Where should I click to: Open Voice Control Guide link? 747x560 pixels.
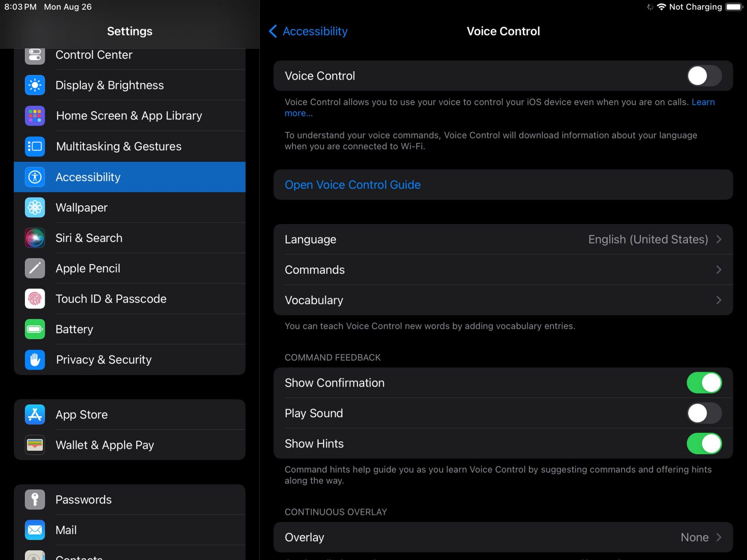(x=352, y=185)
